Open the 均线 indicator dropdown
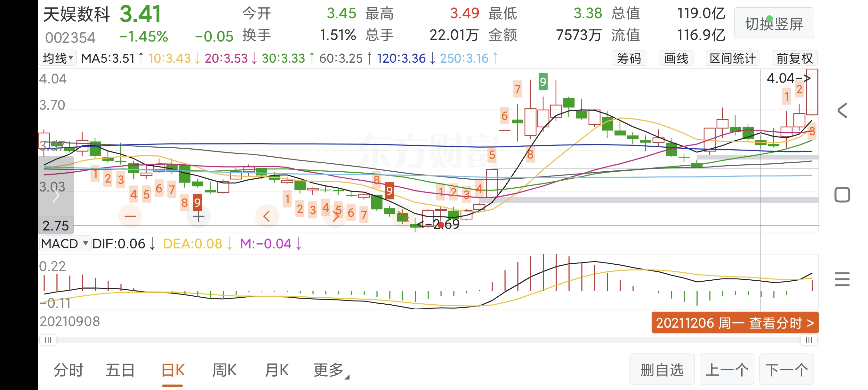868x390 pixels. pos(58,58)
